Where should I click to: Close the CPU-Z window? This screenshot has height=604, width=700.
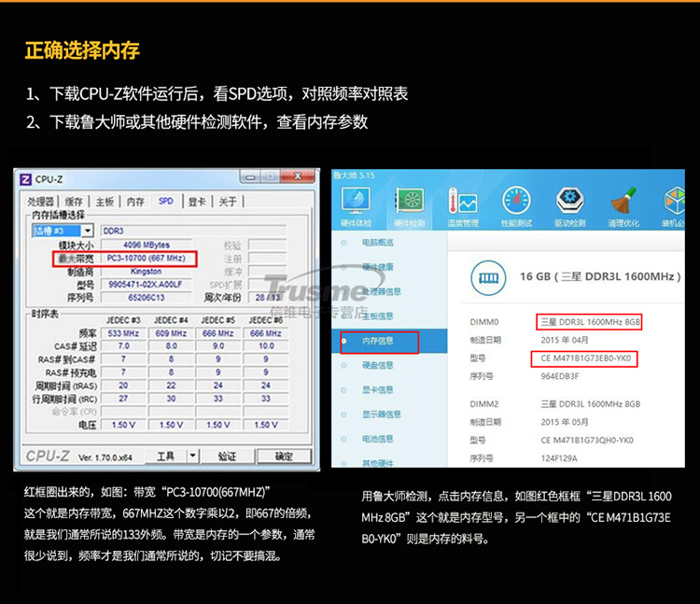coord(299,176)
